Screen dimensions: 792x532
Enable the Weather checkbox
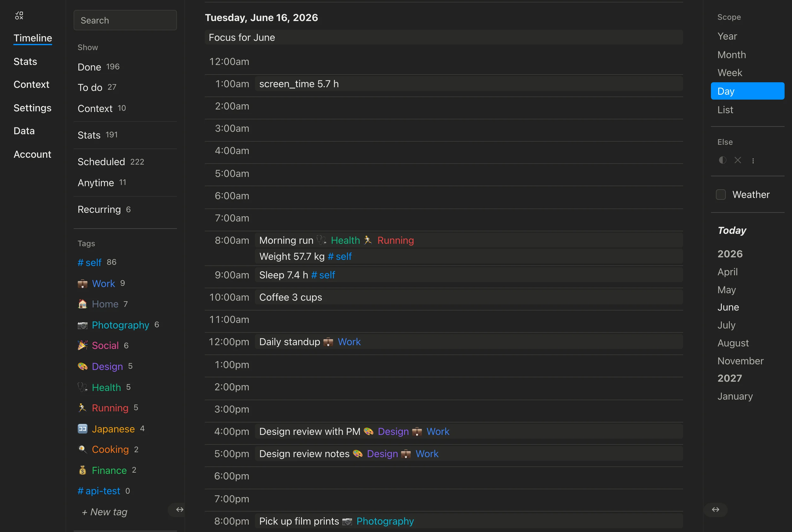click(x=721, y=195)
